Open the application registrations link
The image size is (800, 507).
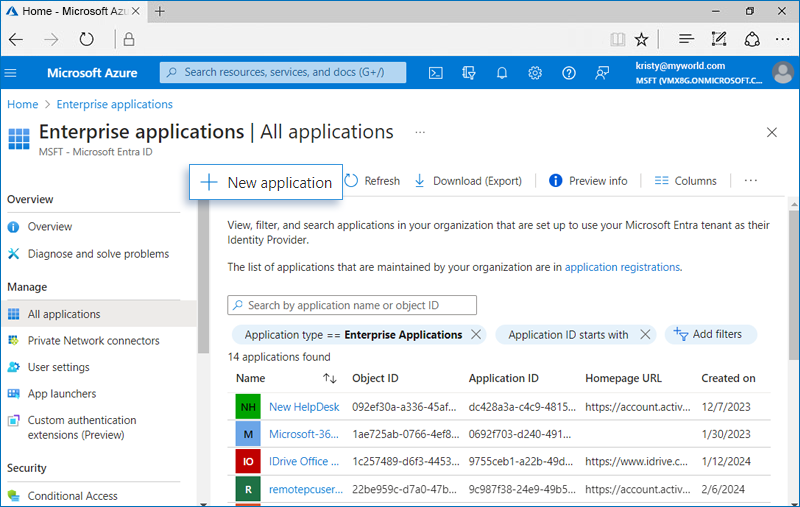pos(622,267)
